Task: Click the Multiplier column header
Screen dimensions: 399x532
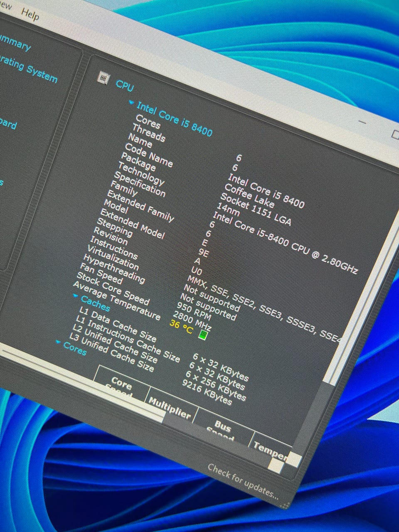Action: pos(169,407)
